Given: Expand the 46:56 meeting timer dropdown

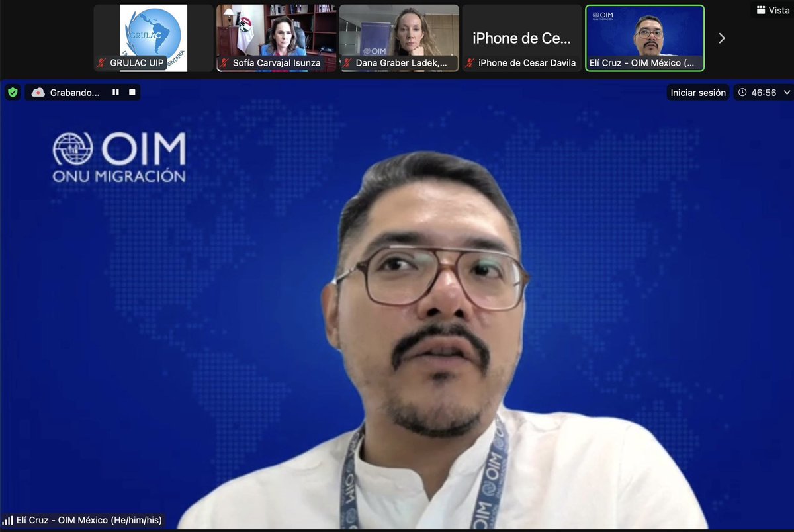Looking at the screenshot, I should (787, 93).
